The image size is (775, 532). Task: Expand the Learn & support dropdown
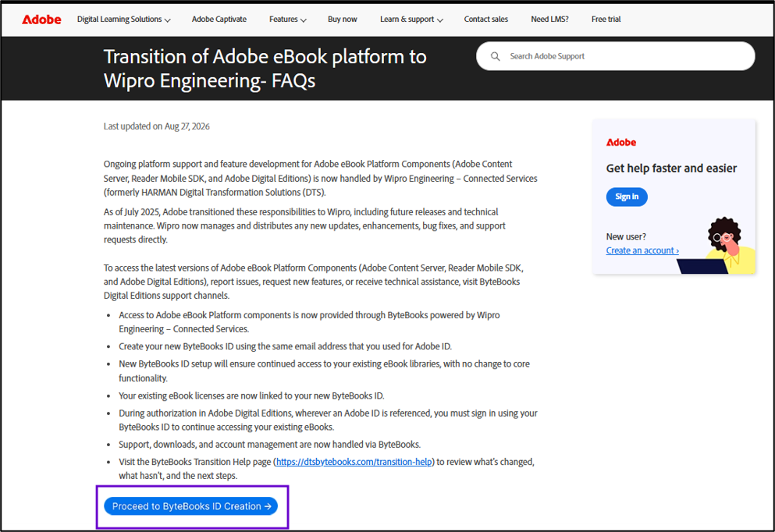411,20
